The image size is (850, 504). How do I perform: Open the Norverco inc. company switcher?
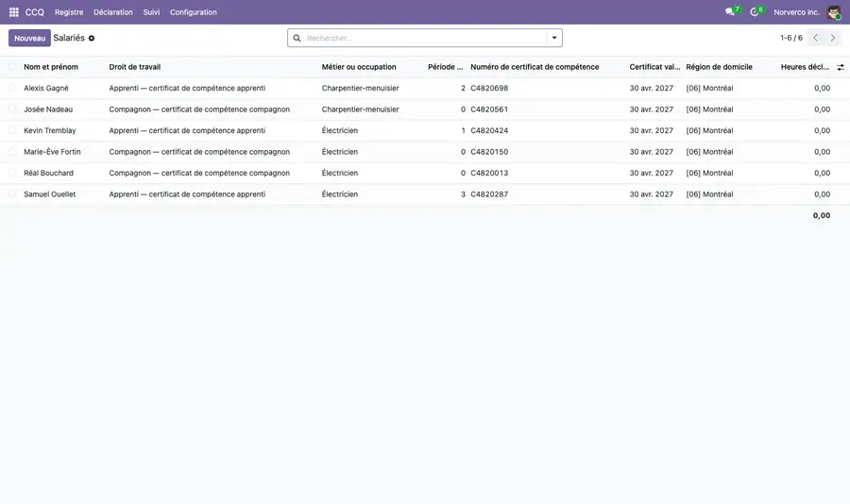click(x=796, y=12)
